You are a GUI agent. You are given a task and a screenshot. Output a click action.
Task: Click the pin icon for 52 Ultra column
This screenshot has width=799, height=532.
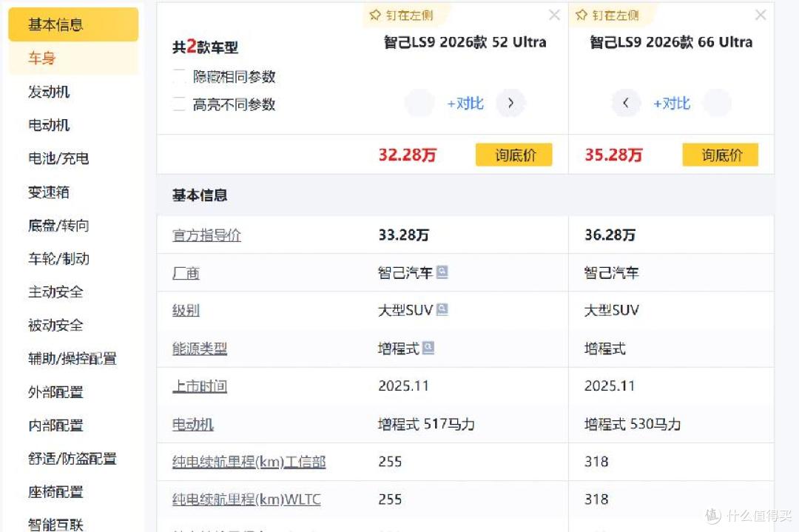pyautogui.click(x=375, y=16)
